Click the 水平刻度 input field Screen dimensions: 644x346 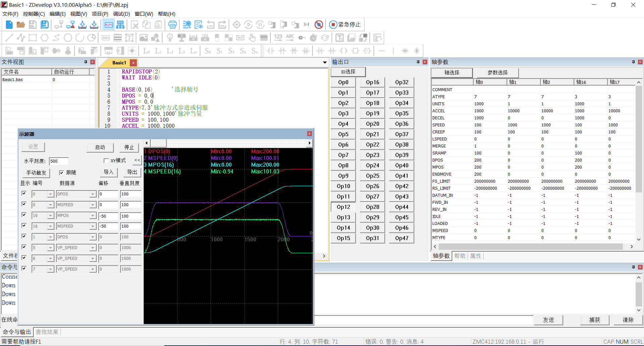[59, 161]
